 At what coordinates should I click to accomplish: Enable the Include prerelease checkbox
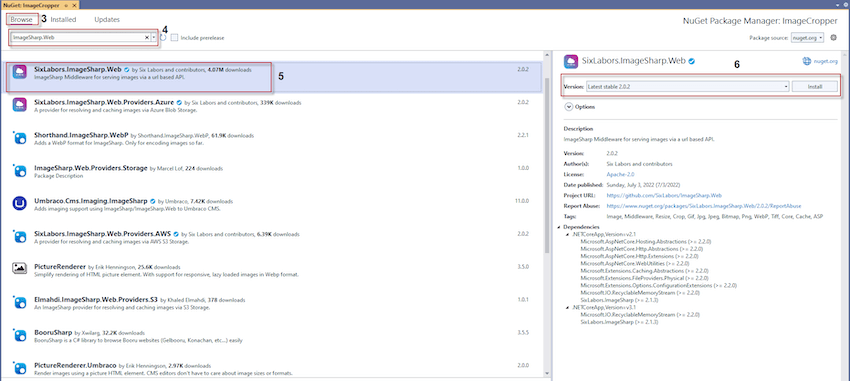pos(174,38)
